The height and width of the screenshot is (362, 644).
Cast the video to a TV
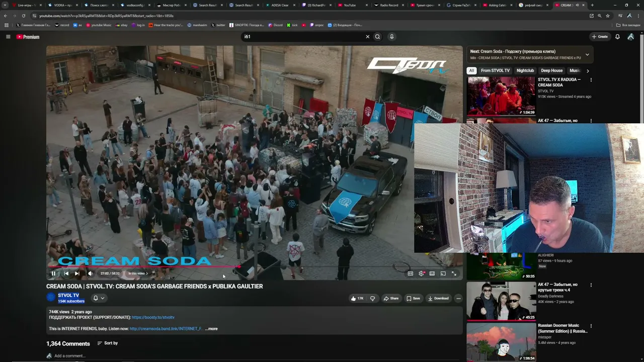443,274
